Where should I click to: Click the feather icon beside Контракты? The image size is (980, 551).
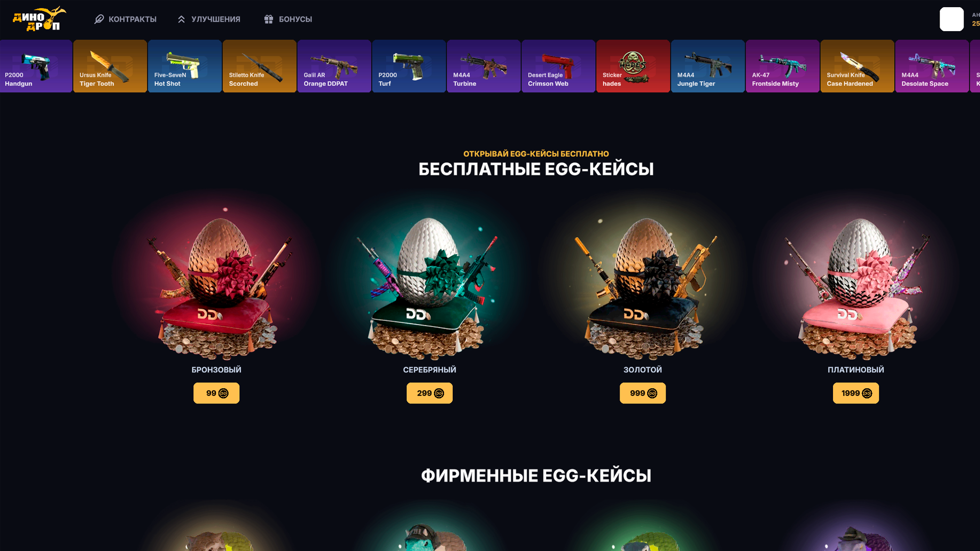99,19
